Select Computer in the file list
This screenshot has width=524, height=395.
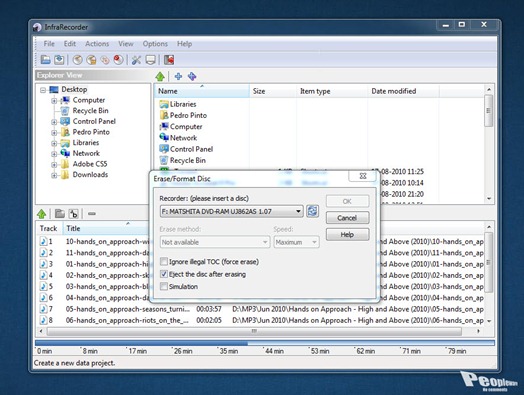(186, 127)
